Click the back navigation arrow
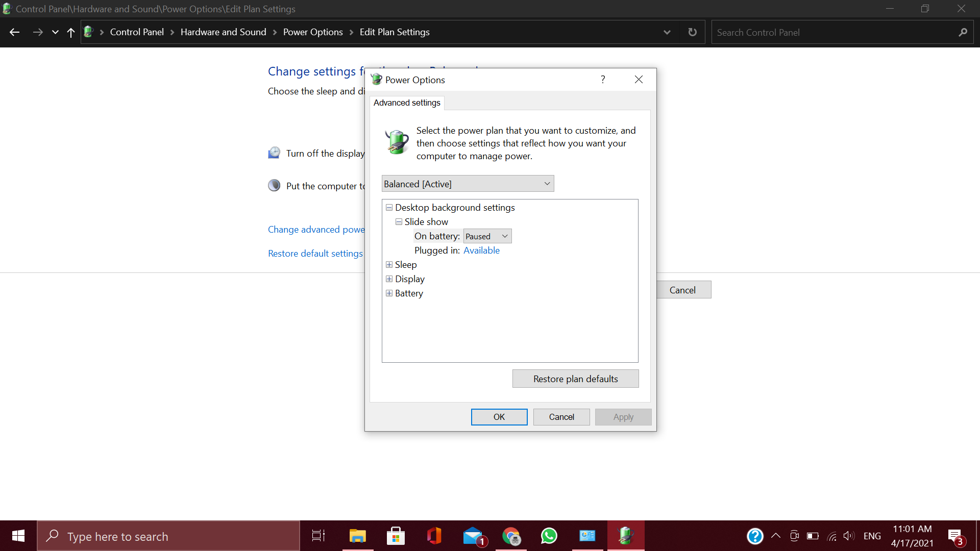 point(14,32)
